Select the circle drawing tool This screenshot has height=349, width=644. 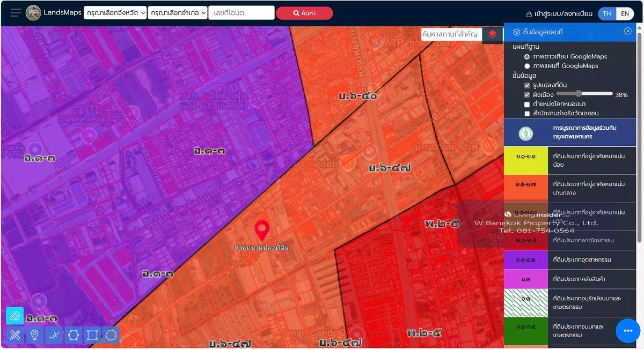[x=111, y=335]
